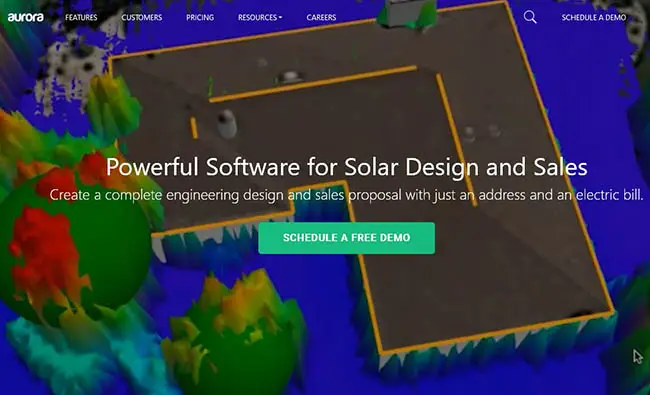Click the short orange segment beside the cylinder
The image size is (650, 395).
click(194, 128)
